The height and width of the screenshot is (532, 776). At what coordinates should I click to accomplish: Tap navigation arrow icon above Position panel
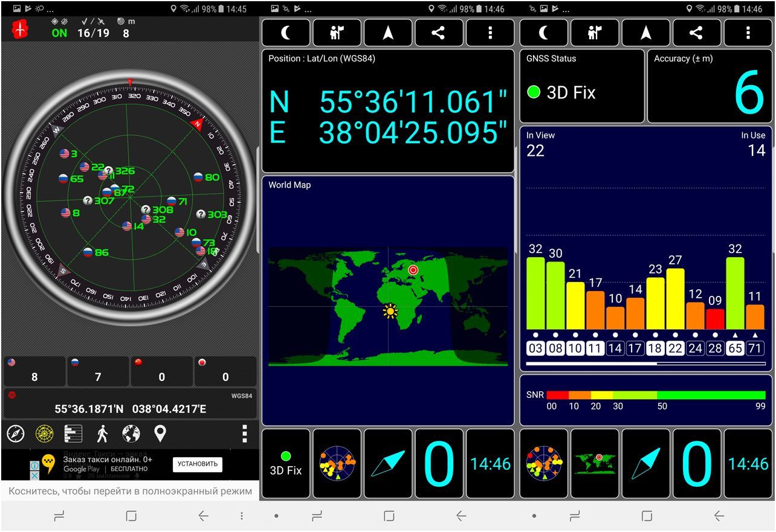pyautogui.click(x=388, y=33)
